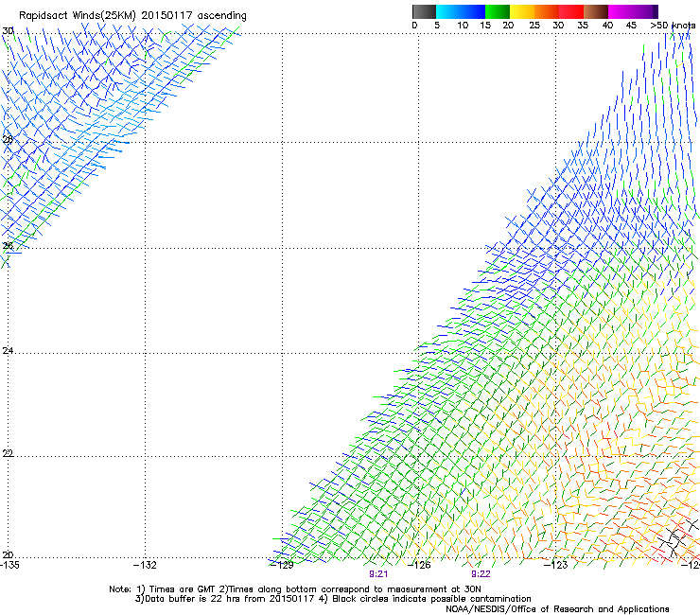The height and width of the screenshot is (615, 700).
Task: Select the red 30-35 knots legend swatch
Action: [571, 11]
